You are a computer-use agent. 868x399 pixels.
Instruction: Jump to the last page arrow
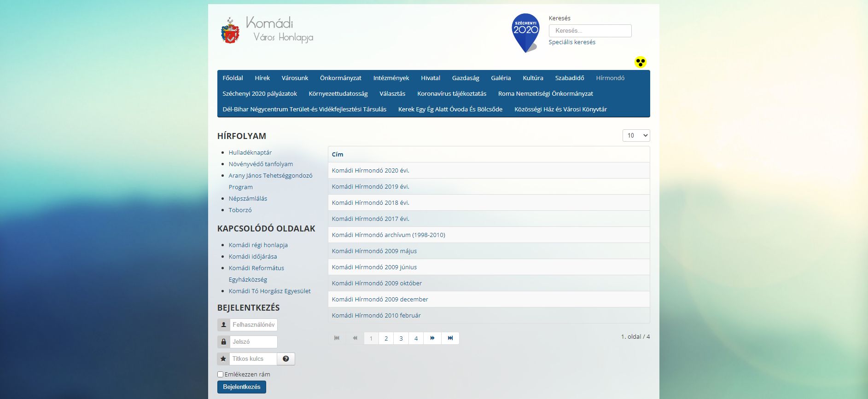pos(450,338)
